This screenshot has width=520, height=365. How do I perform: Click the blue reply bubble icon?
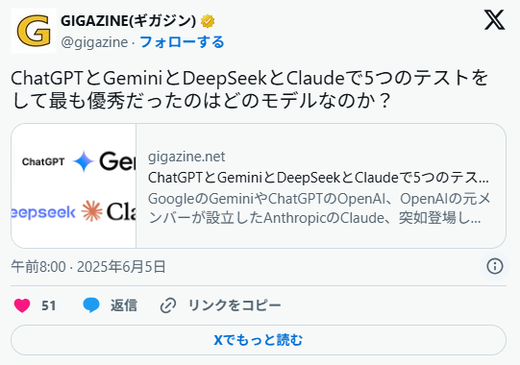click(91, 305)
